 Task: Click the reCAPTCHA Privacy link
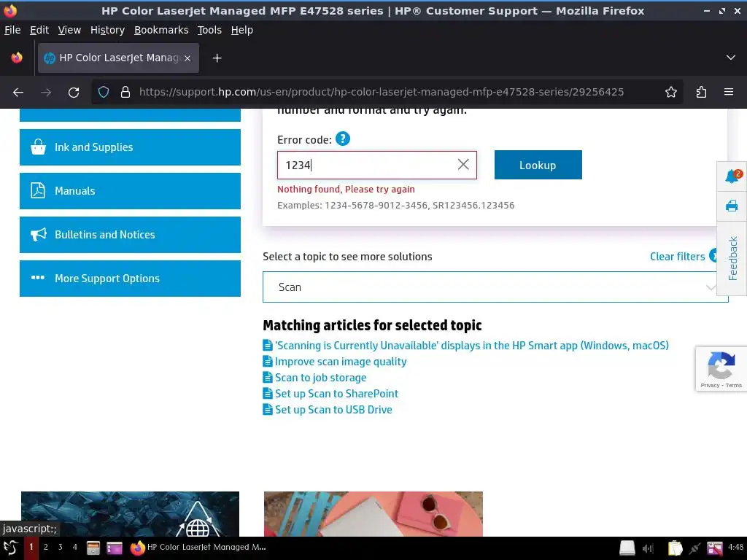click(710, 385)
